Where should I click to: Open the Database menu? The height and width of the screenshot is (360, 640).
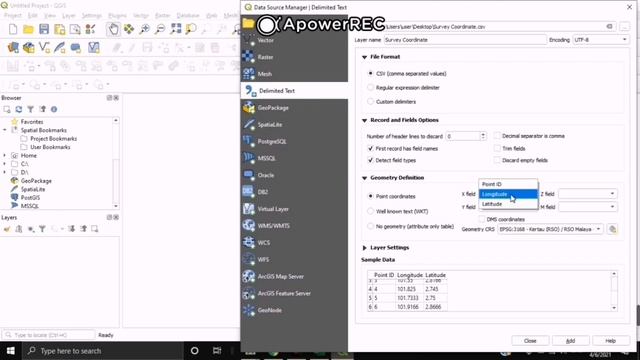click(x=188, y=16)
